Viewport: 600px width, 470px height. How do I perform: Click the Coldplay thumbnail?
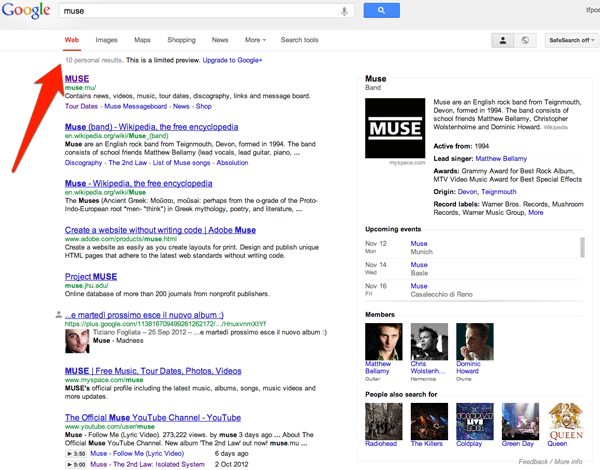point(474,421)
